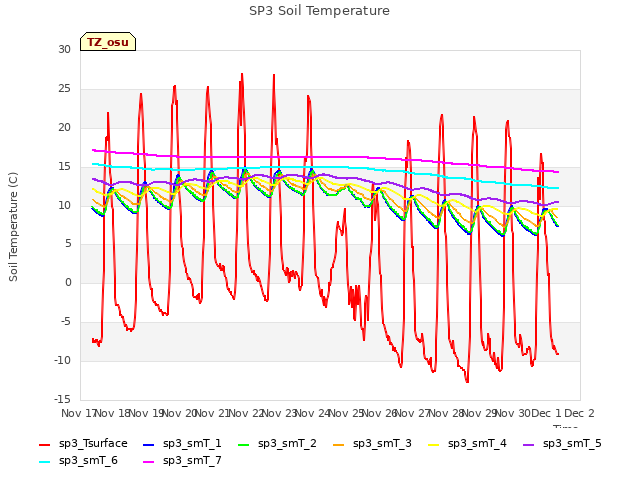Click the 30 y-axis tick label
Screen dimensions: 640x480
click(64, 49)
